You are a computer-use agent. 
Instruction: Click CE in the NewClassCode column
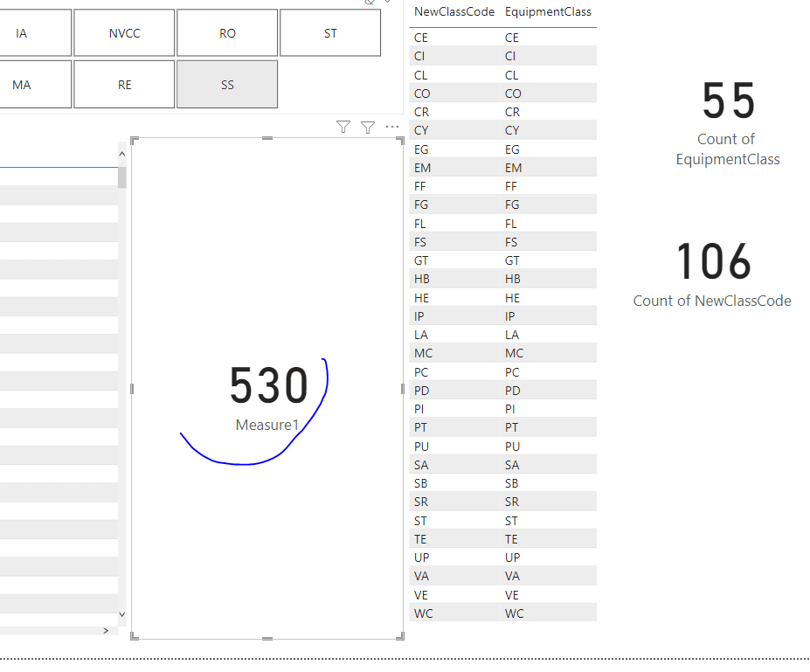click(x=420, y=38)
